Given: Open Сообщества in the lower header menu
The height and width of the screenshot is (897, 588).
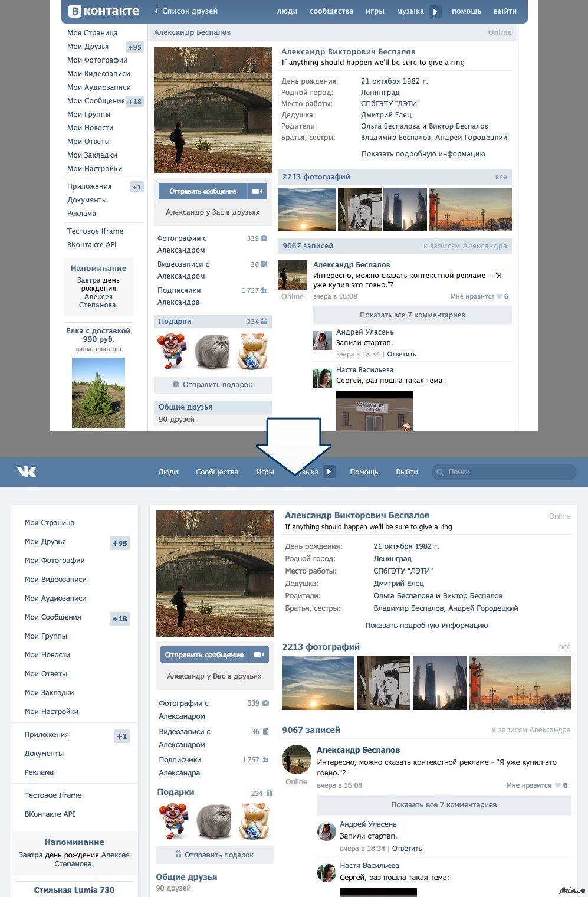Looking at the screenshot, I should point(217,472).
